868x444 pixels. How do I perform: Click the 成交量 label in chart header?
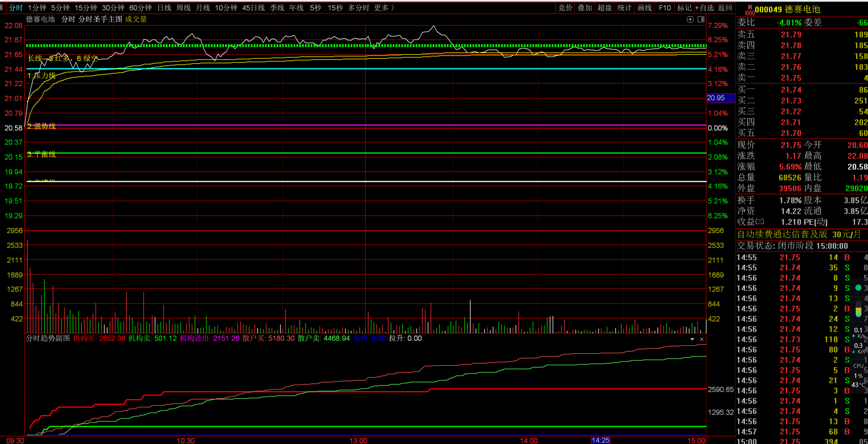point(136,19)
